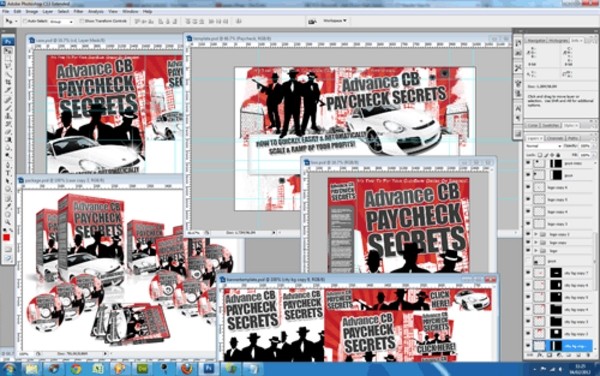This screenshot has height=376, width=600.
Task: Hide the logo copy 6 layer
Action: (528, 187)
